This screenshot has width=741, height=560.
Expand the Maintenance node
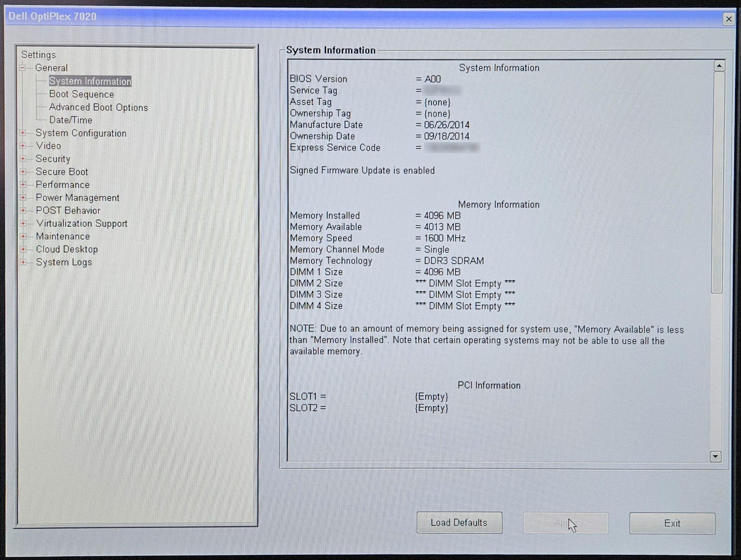[23, 236]
